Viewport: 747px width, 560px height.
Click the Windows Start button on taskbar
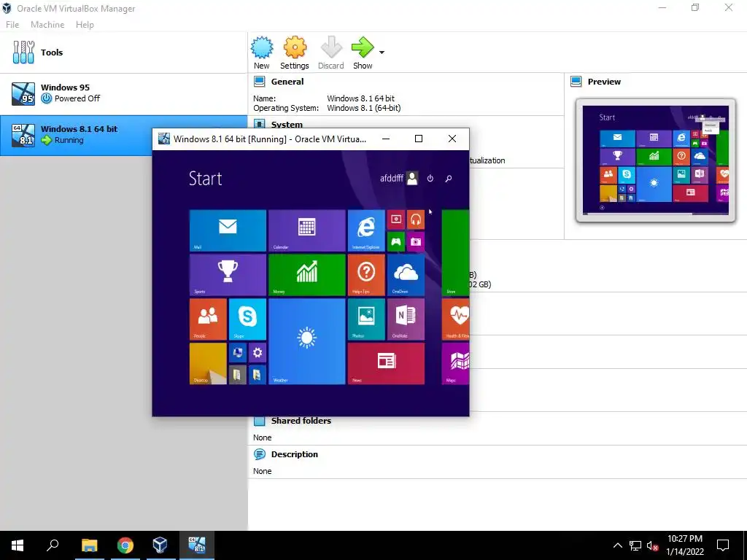coord(18,545)
